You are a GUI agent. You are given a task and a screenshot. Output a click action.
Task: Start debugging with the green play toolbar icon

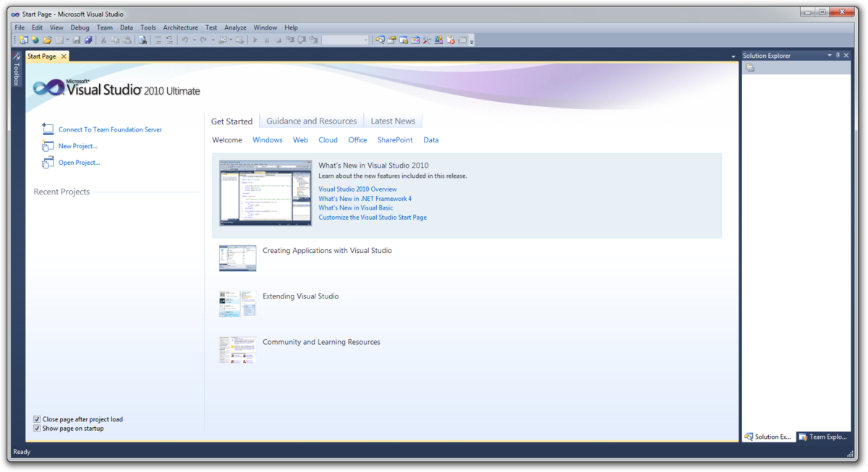[x=255, y=40]
